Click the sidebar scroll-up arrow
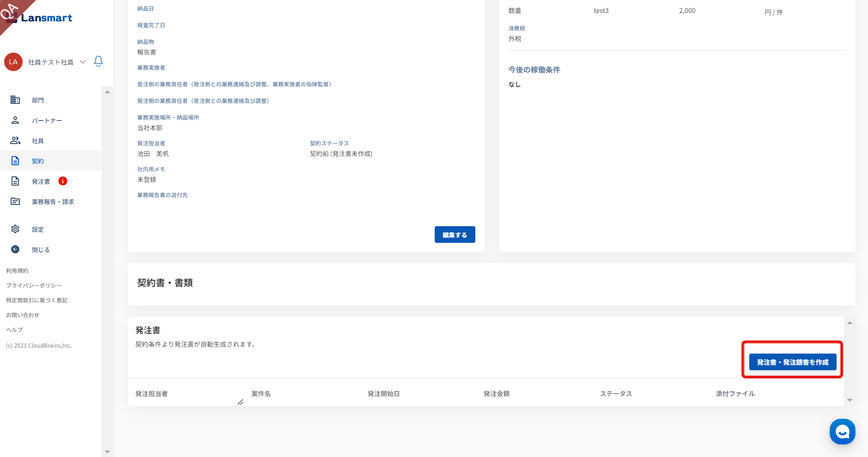This screenshot has height=457, width=868. 107,92
